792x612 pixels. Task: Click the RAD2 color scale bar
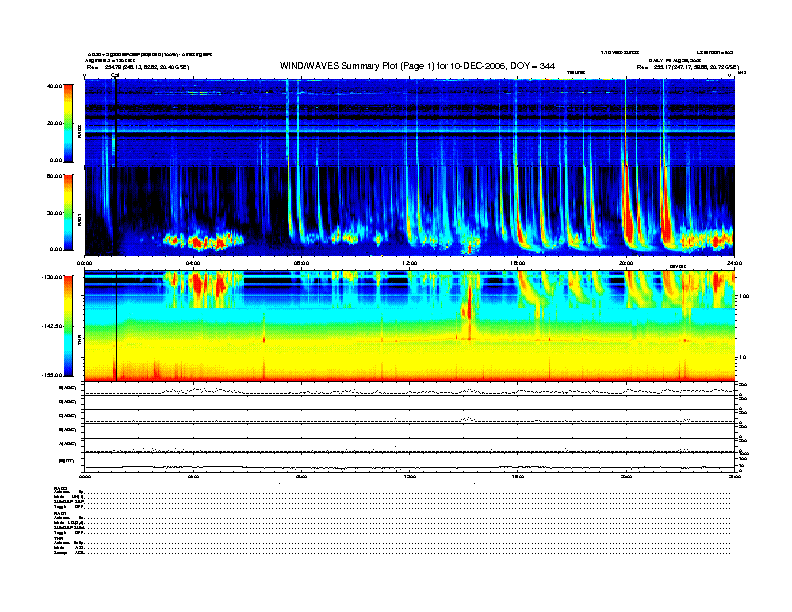click(x=68, y=123)
